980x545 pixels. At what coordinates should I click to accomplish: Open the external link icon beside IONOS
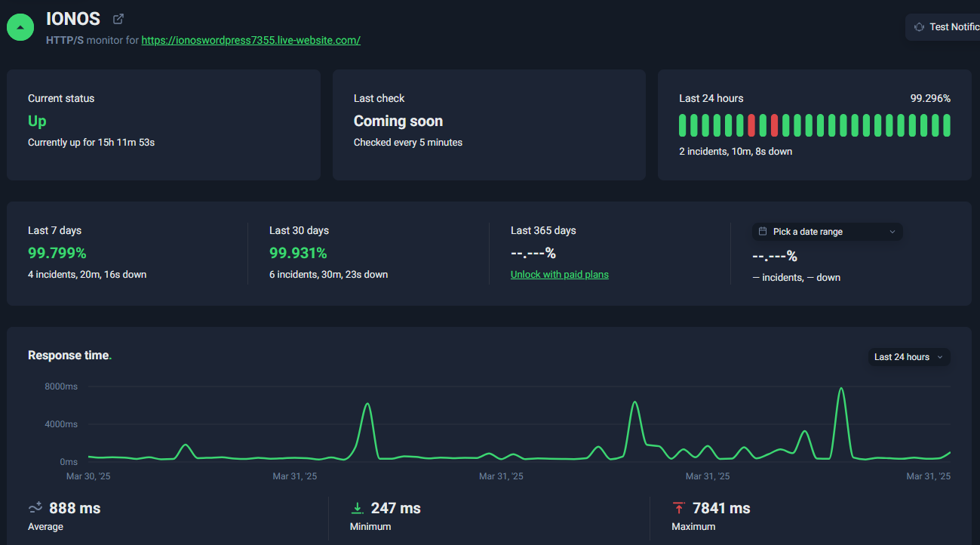click(118, 19)
